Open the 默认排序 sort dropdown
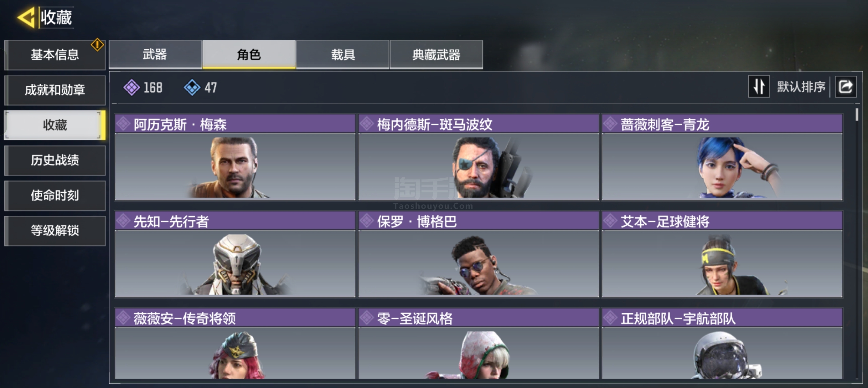Image resolution: width=868 pixels, height=388 pixels. pyautogui.click(x=801, y=87)
